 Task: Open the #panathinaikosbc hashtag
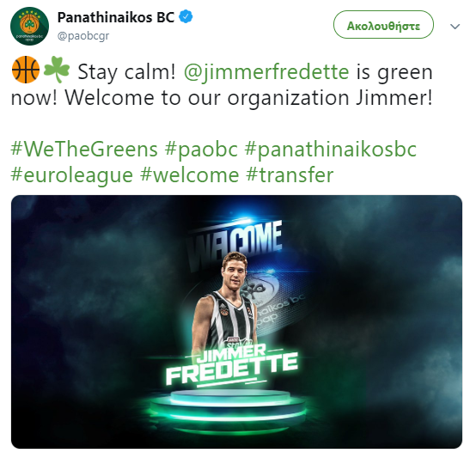331,150
